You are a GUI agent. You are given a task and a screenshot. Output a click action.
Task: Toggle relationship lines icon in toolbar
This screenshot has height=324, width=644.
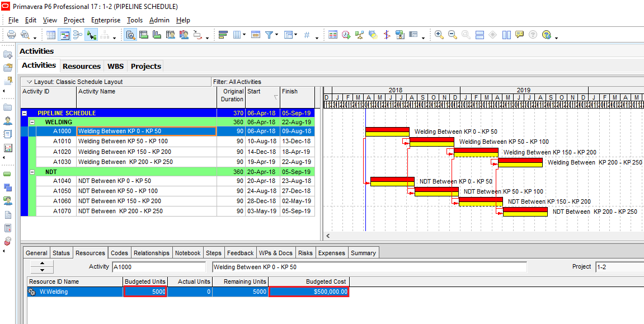91,35
